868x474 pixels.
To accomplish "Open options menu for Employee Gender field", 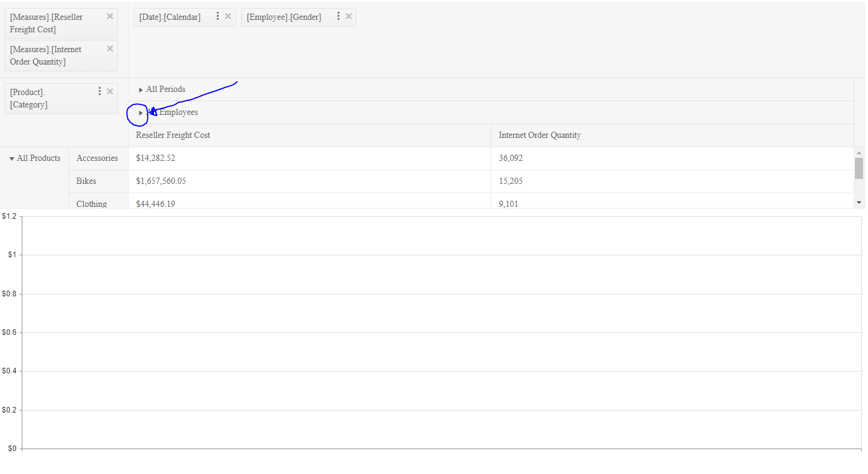I will point(338,16).
